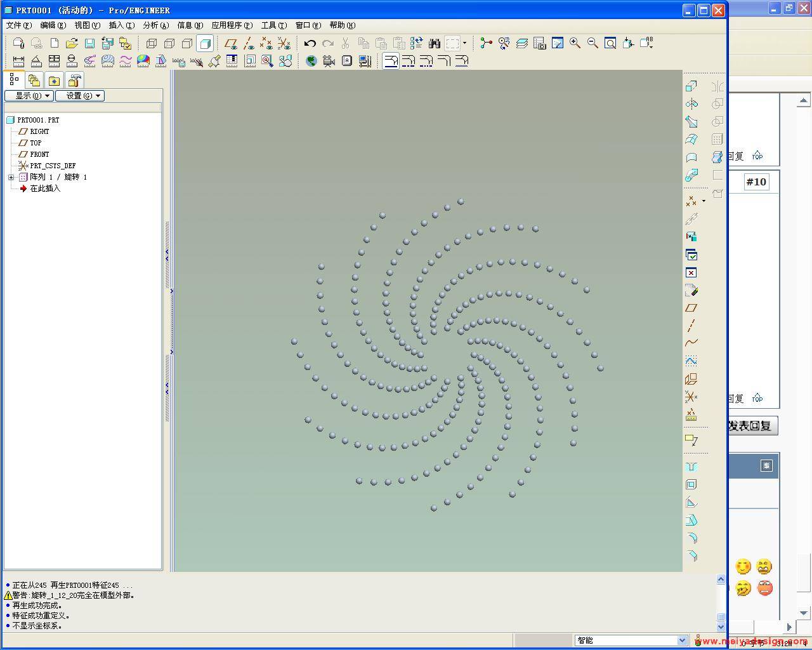Image resolution: width=812 pixels, height=650 pixels.
Task: Open the 分析 menu
Action: click(155, 25)
